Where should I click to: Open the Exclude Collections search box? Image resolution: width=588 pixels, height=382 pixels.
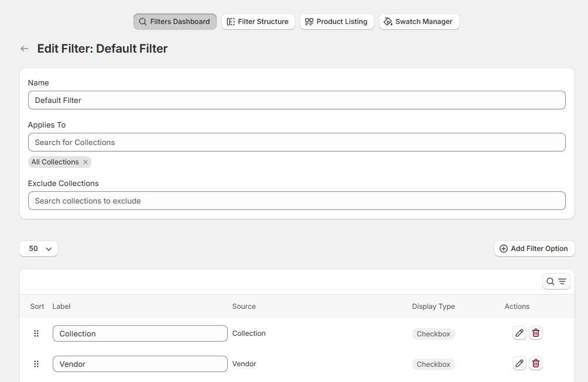296,201
